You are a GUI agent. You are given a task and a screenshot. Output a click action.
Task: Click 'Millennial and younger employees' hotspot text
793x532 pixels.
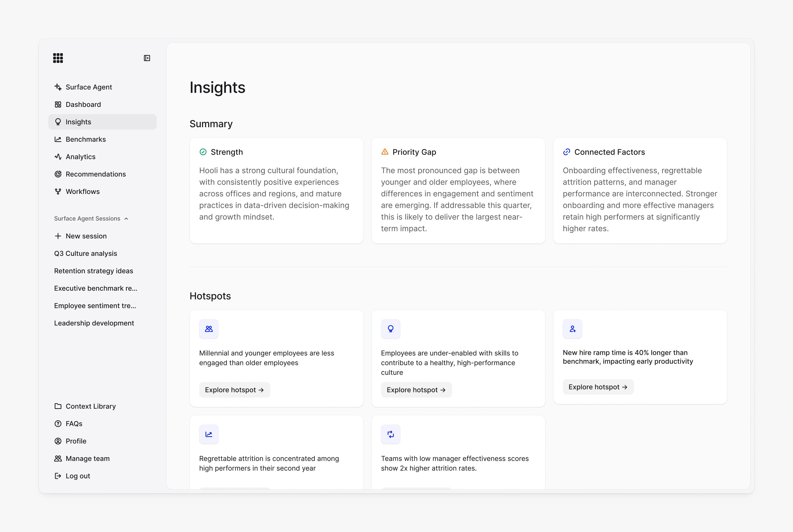pos(267,358)
